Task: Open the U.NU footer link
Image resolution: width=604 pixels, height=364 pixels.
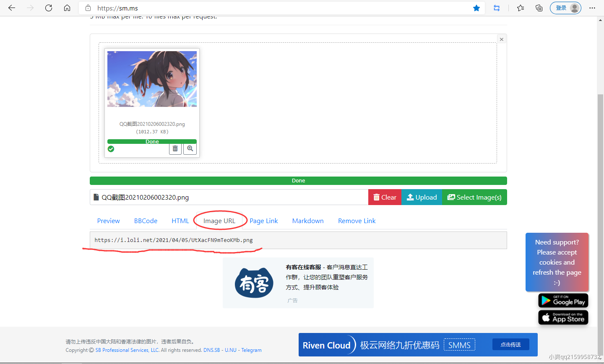Action: (x=231, y=350)
